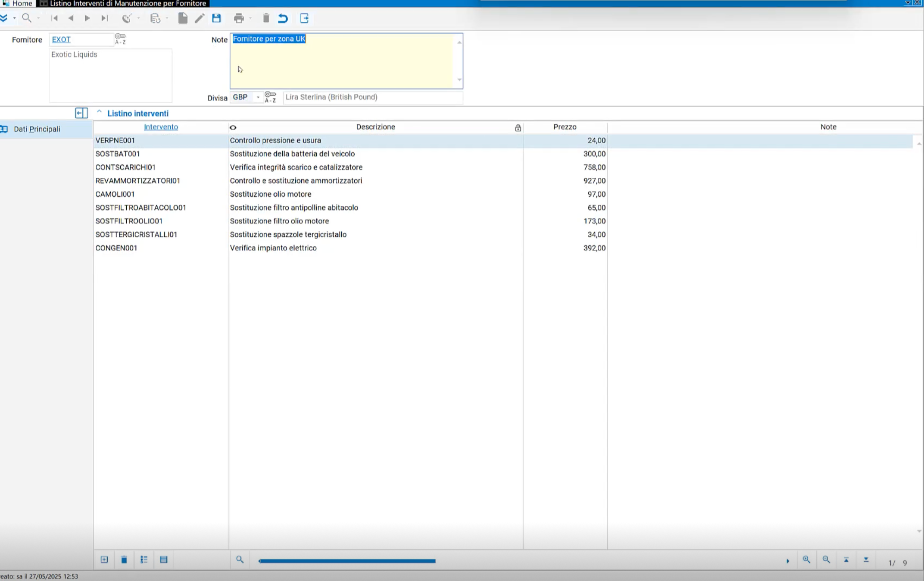Click the database refresh icon in toolbar
Screen dimensions: 924x581
click(x=155, y=18)
